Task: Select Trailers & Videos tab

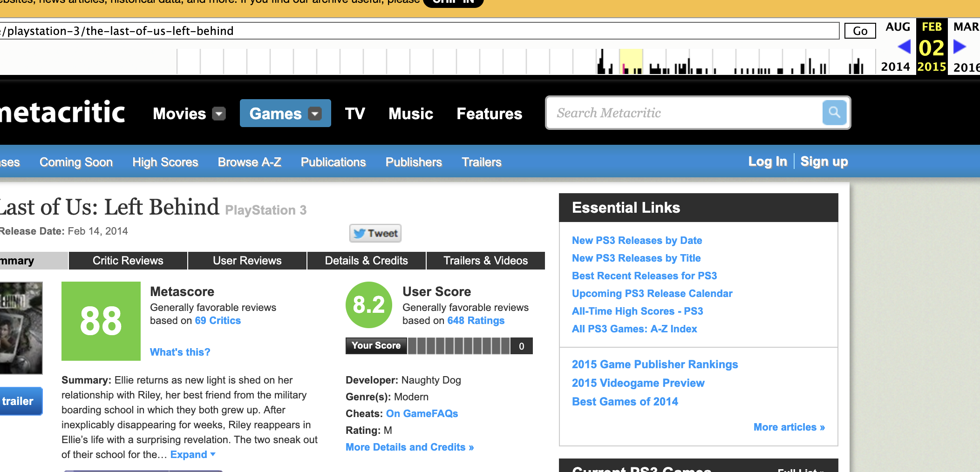Action: pos(486,261)
